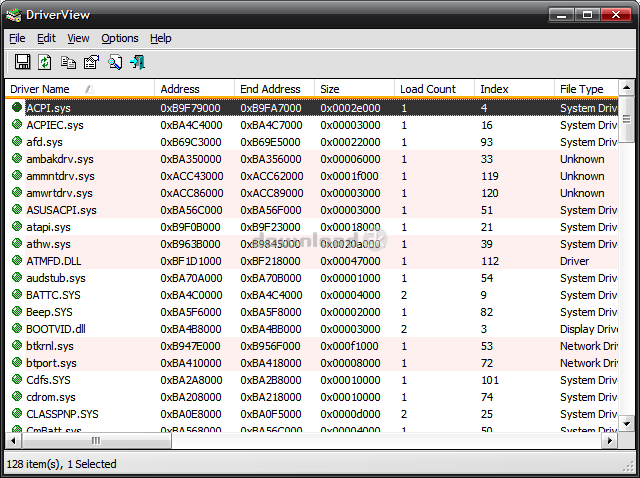Click address 0xBA208000 of cdrom.sys
640x478 pixels.
[x=191, y=397]
